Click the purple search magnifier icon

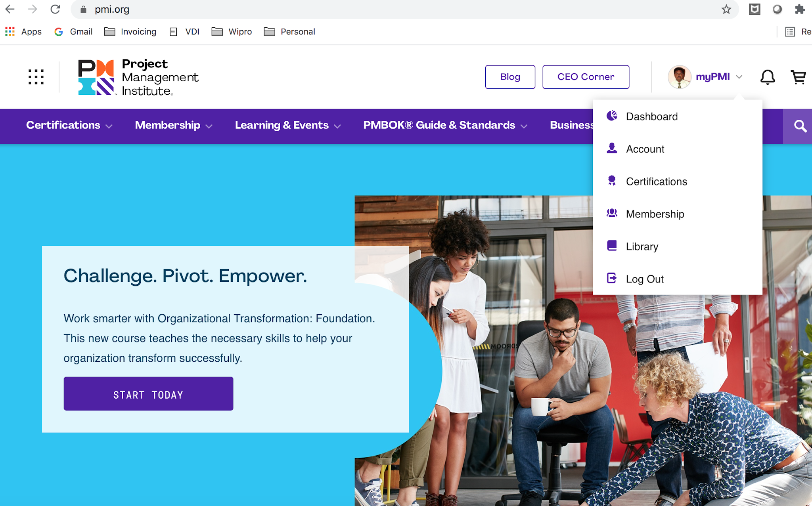[800, 126]
